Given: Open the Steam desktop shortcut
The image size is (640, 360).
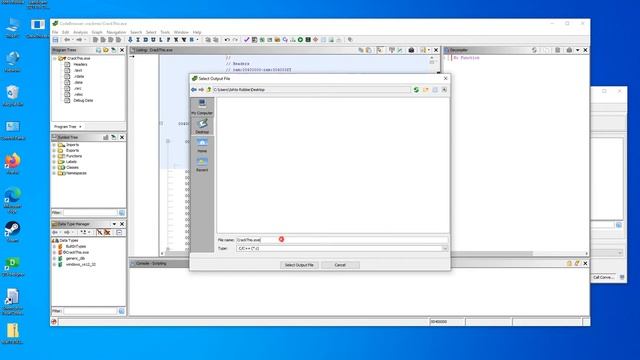Looking at the screenshot, I should pos(13,231).
